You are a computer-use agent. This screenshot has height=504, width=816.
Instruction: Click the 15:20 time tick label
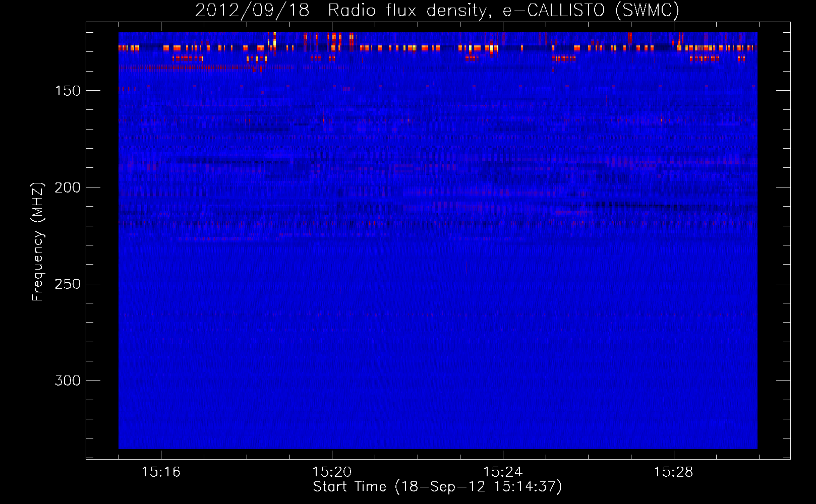332,472
